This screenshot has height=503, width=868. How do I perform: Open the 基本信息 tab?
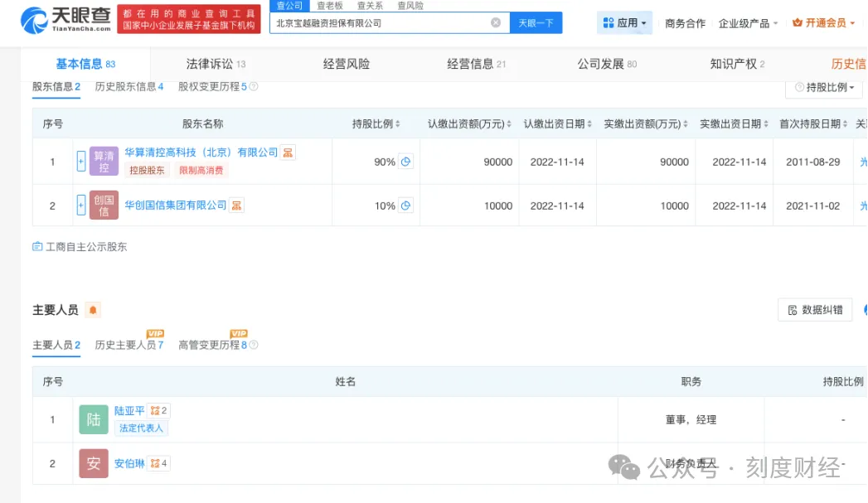click(85, 64)
